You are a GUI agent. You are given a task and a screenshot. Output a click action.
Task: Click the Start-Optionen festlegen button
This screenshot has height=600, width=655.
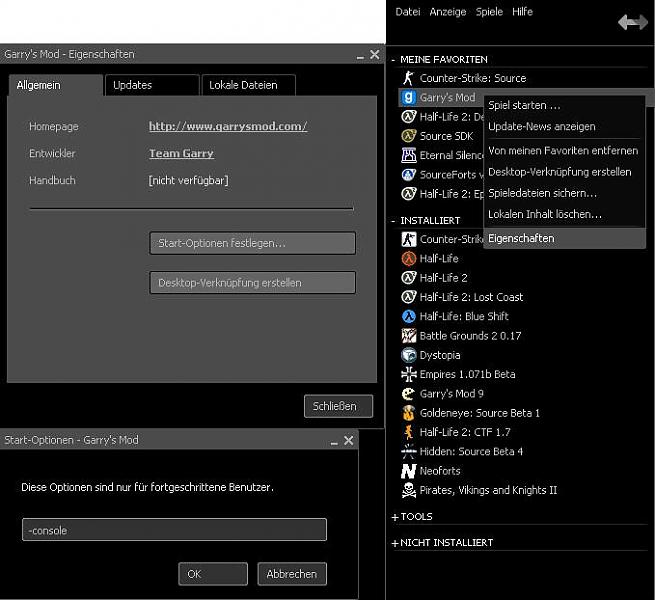[252, 243]
